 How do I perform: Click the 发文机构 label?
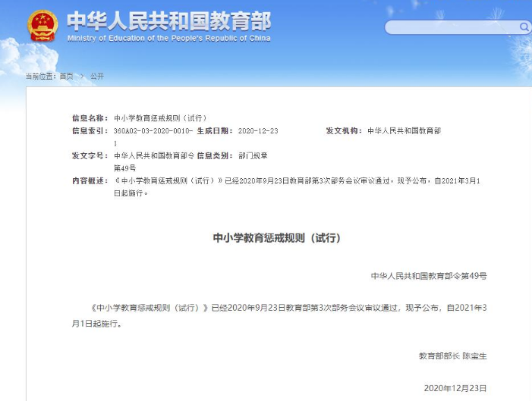point(344,131)
